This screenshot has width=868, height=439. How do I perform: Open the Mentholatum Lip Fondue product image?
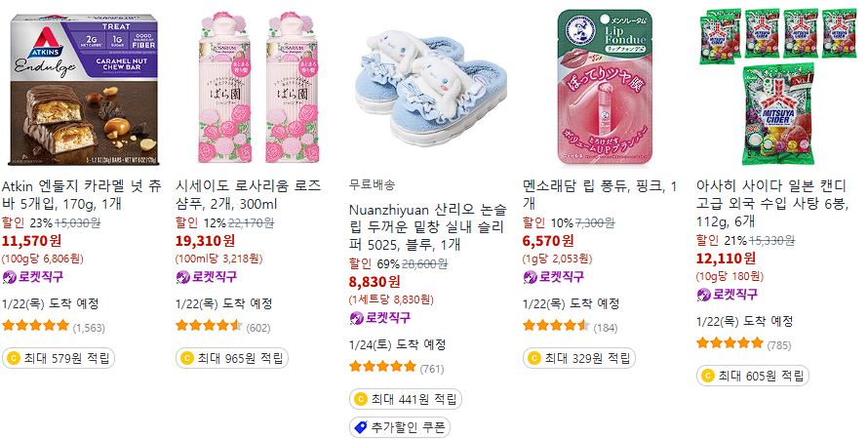click(x=605, y=88)
